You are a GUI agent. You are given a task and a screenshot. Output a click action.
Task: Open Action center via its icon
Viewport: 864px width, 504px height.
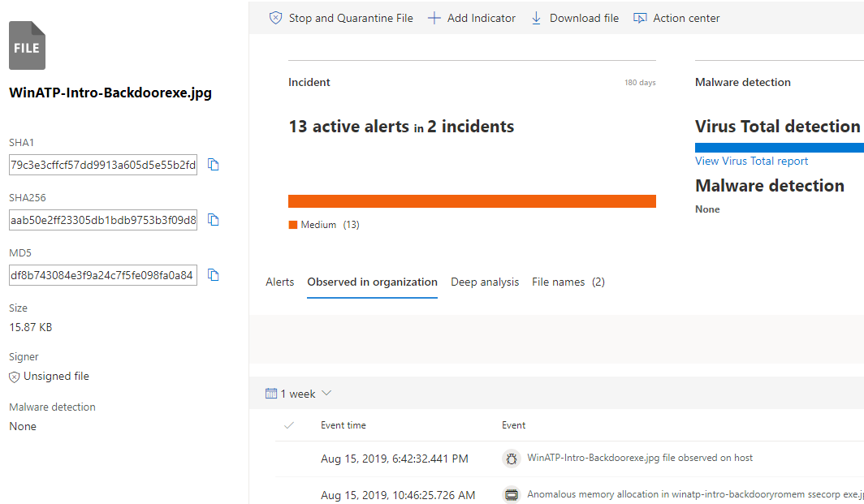pyautogui.click(x=640, y=18)
